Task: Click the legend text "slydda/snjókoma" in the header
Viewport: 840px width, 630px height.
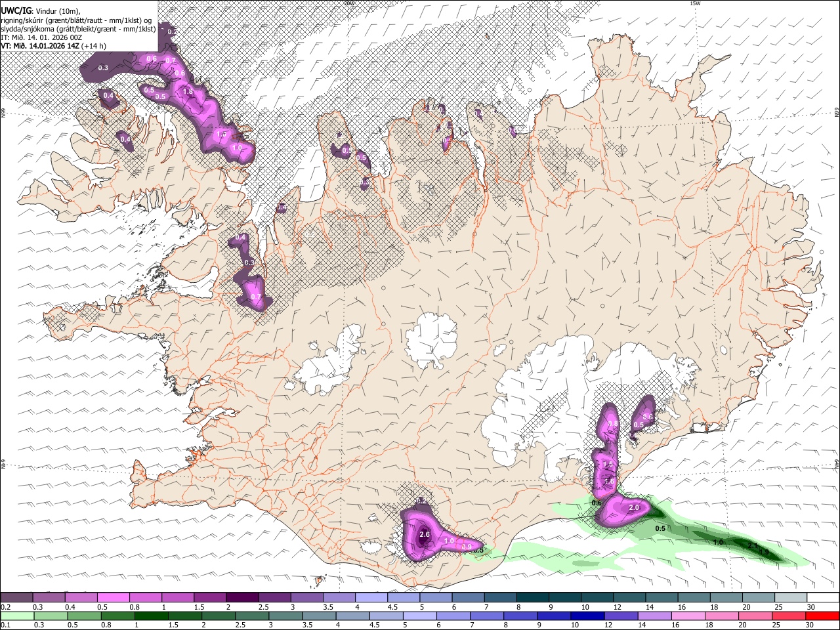Action: pos(28,28)
